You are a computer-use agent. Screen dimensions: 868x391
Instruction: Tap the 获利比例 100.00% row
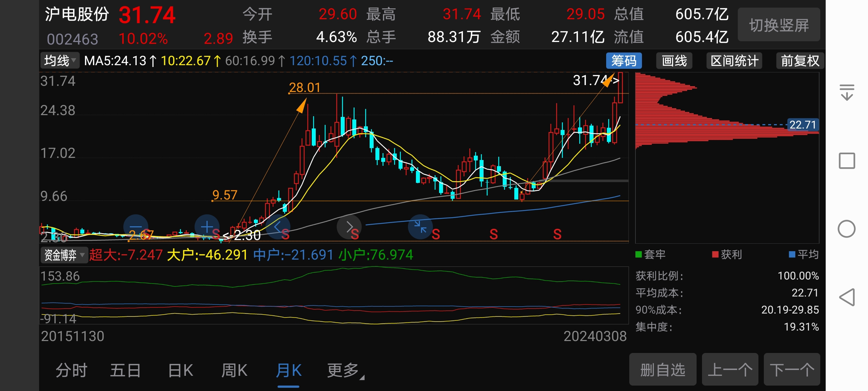pyautogui.click(x=727, y=276)
